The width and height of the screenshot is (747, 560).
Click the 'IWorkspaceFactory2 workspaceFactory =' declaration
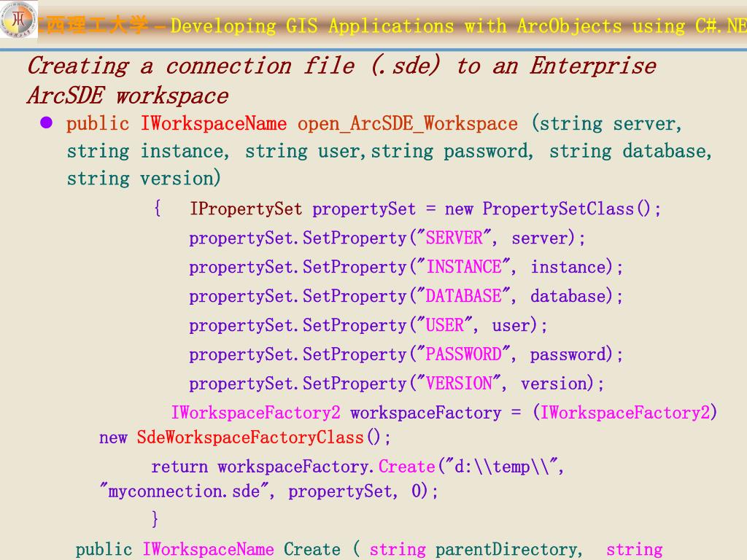point(347,413)
